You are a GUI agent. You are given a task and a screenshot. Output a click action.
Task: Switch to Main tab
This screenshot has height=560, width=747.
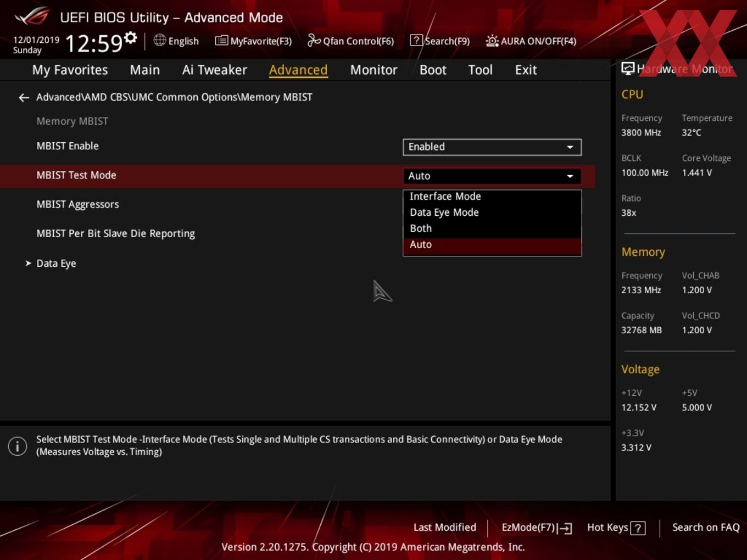tap(145, 70)
